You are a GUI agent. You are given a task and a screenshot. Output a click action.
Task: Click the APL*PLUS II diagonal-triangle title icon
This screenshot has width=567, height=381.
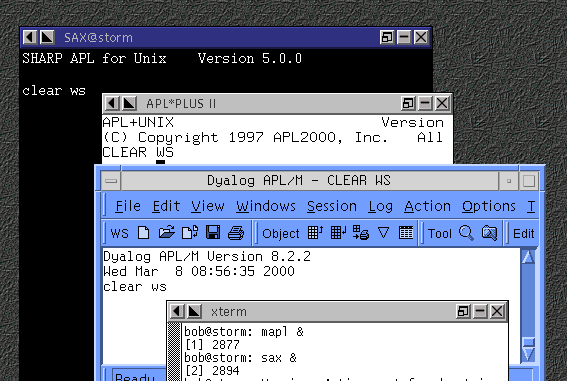point(129,104)
